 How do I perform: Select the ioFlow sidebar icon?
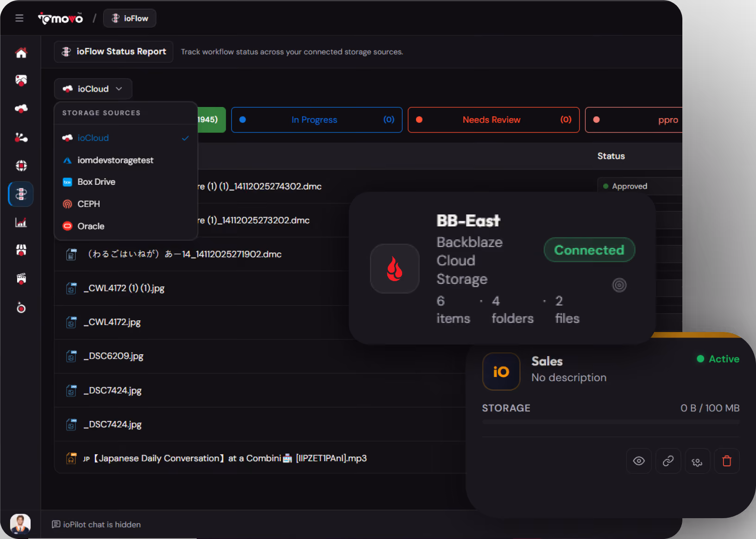[x=21, y=194]
